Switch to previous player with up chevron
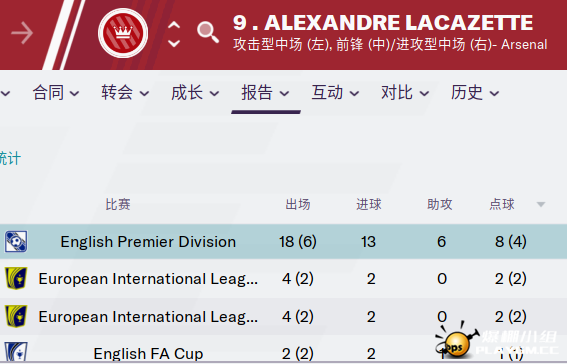The height and width of the screenshot is (364, 567). [x=174, y=25]
